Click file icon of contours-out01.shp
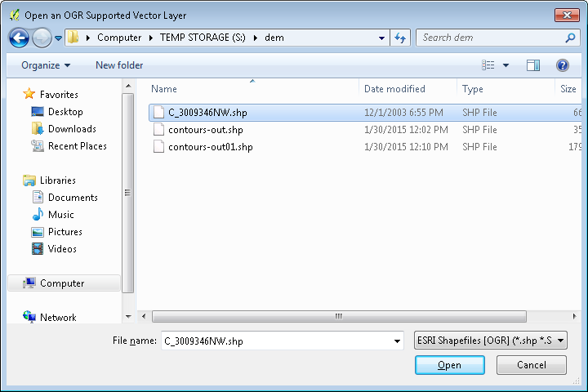This screenshot has width=588, height=392. pyautogui.click(x=158, y=147)
